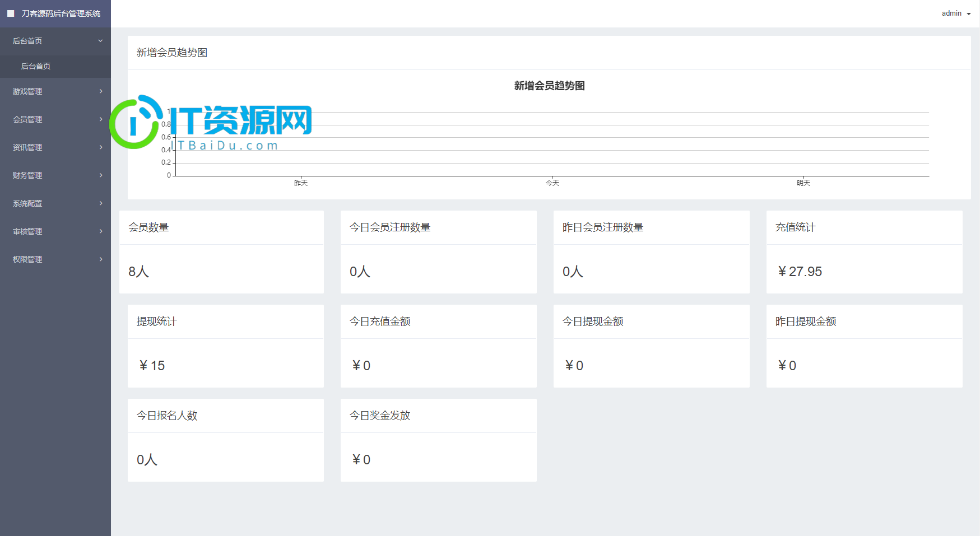
Task: Open the 财务管理 menu label
Action: click(27, 175)
